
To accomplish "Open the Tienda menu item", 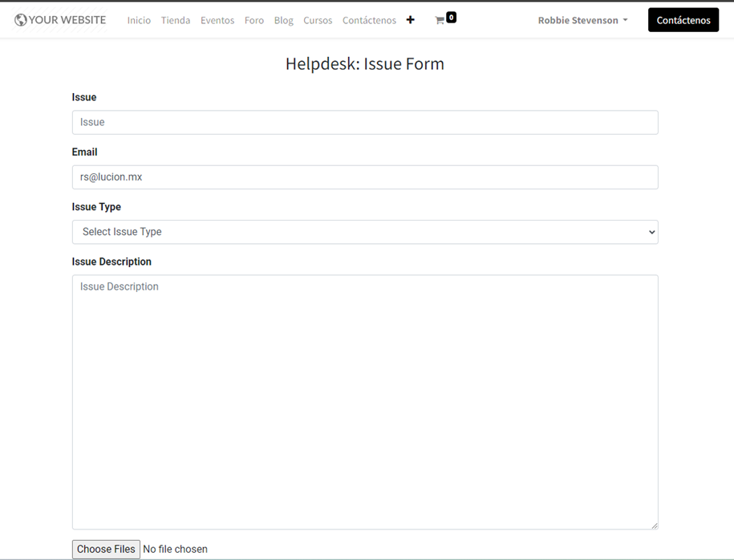I will click(x=176, y=20).
